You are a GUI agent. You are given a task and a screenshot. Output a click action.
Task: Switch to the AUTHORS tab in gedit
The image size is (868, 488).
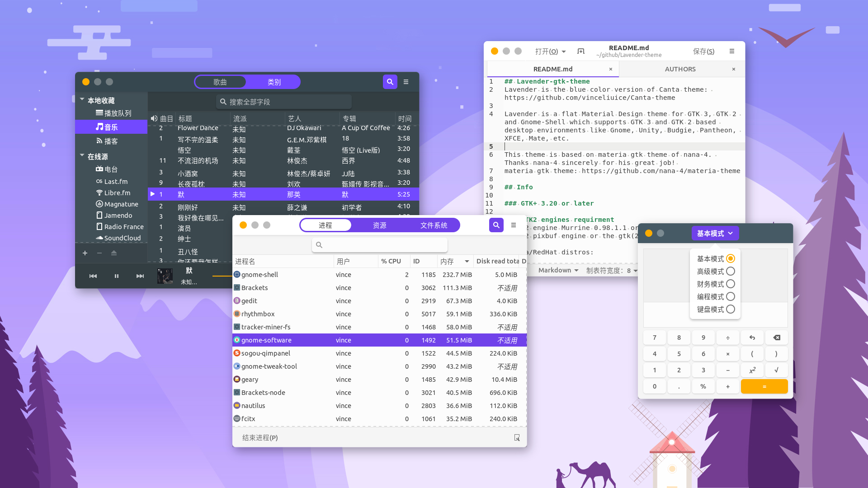(x=680, y=69)
